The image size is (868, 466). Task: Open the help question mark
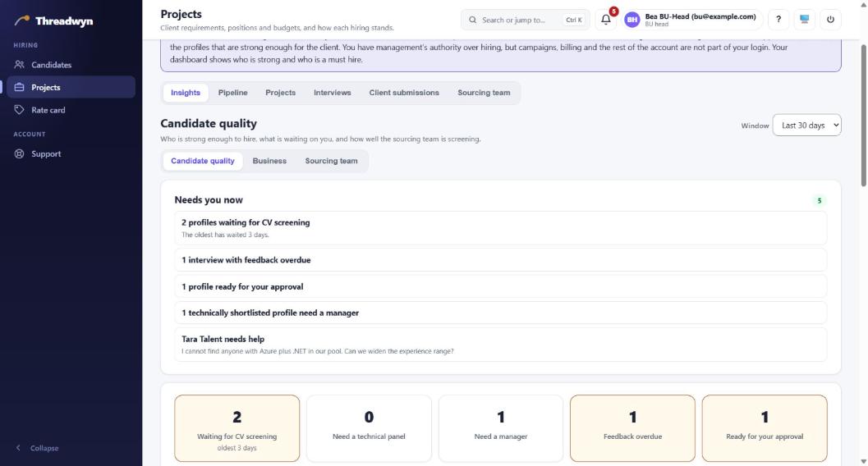[778, 20]
